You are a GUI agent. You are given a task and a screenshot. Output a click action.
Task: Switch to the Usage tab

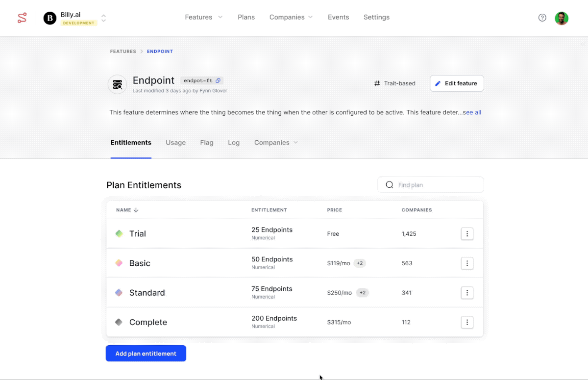(175, 143)
